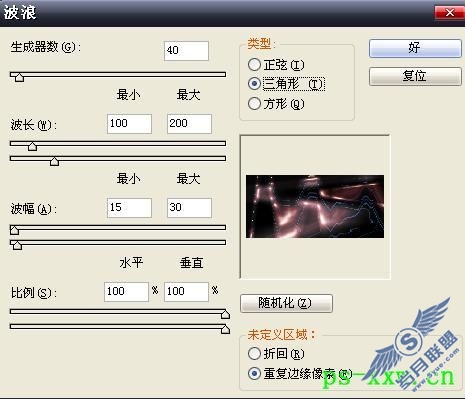465x399 pixels.
Task: Click the 生成器数 generator count slider handle
Action: [x=19, y=77]
